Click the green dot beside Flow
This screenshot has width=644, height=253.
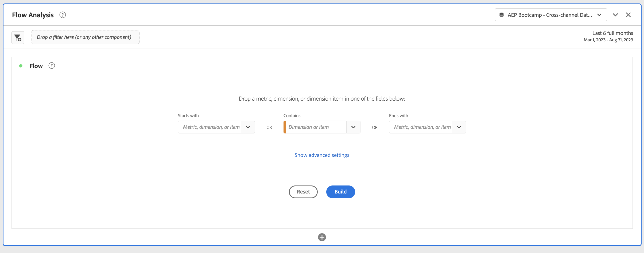[21, 66]
